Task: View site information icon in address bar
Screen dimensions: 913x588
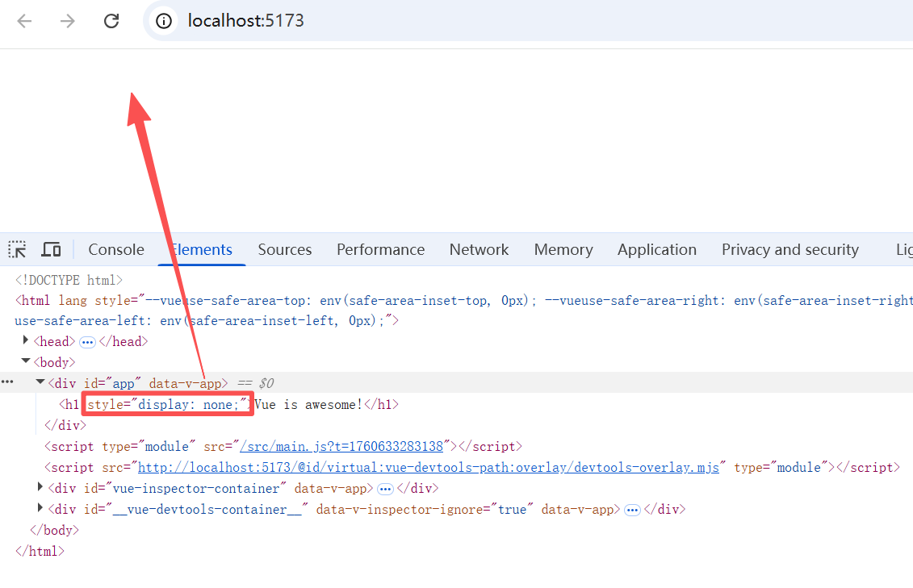Action: click(164, 21)
